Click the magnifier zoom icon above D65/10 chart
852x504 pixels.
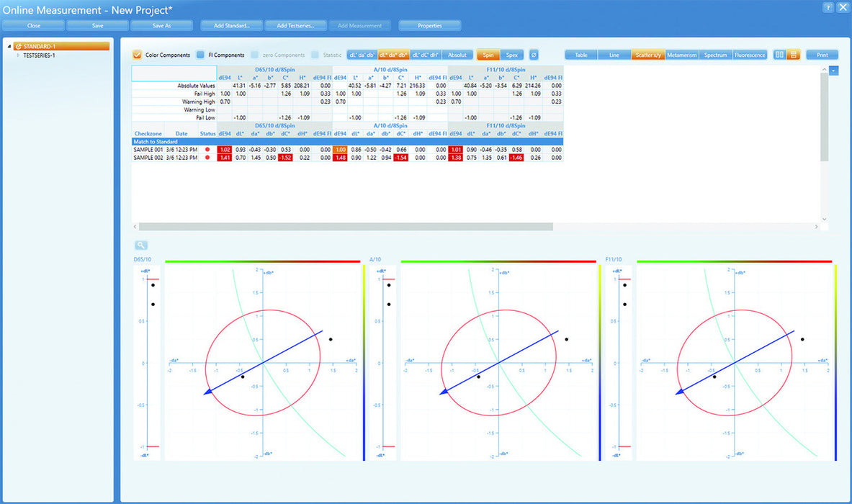[x=140, y=245]
